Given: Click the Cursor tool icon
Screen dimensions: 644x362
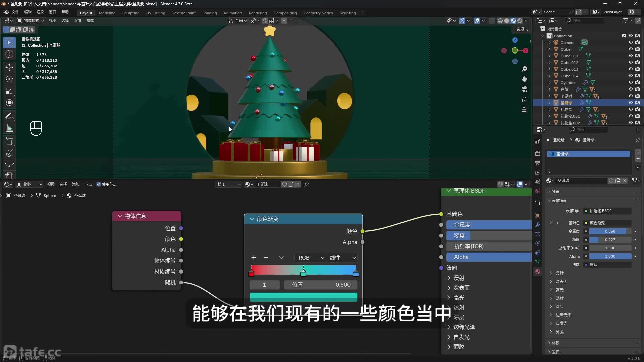Looking at the screenshot, I should (9, 54).
